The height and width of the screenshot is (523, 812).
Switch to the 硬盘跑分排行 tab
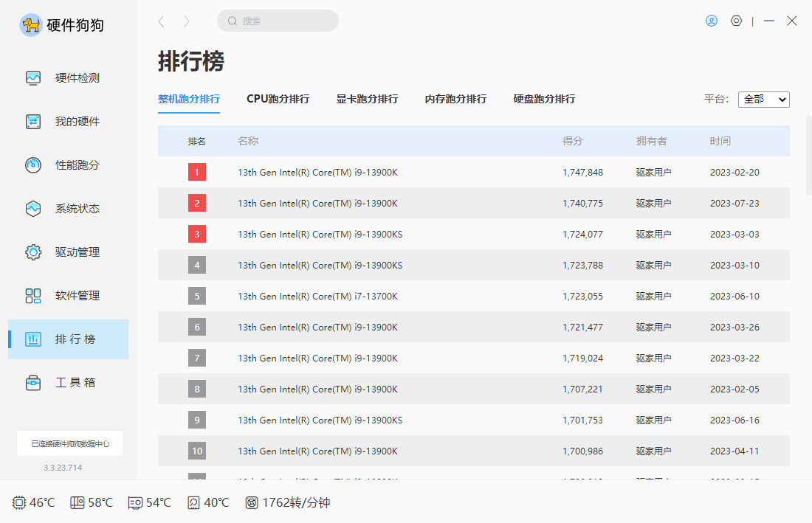click(x=543, y=98)
